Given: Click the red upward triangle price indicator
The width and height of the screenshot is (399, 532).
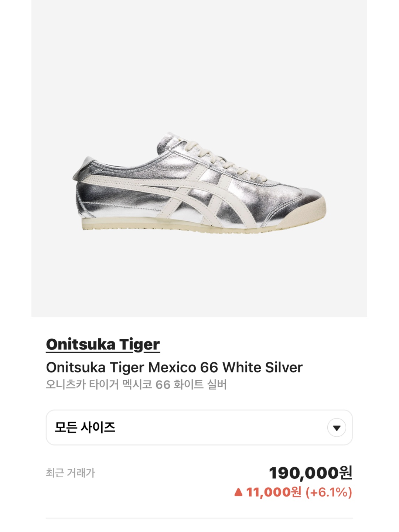Looking at the screenshot, I should tap(238, 492).
